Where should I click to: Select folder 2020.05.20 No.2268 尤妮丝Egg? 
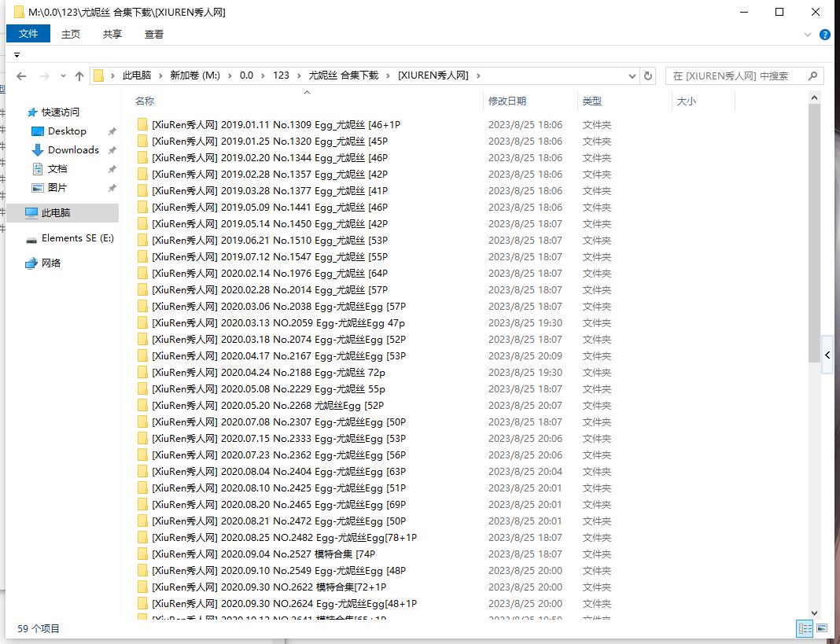pos(268,406)
